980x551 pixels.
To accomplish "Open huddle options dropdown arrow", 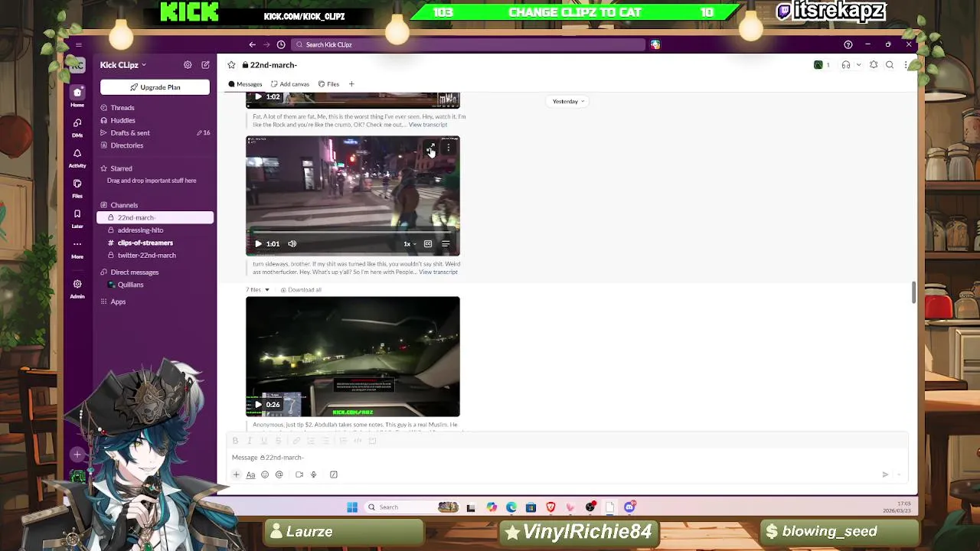I will point(858,65).
